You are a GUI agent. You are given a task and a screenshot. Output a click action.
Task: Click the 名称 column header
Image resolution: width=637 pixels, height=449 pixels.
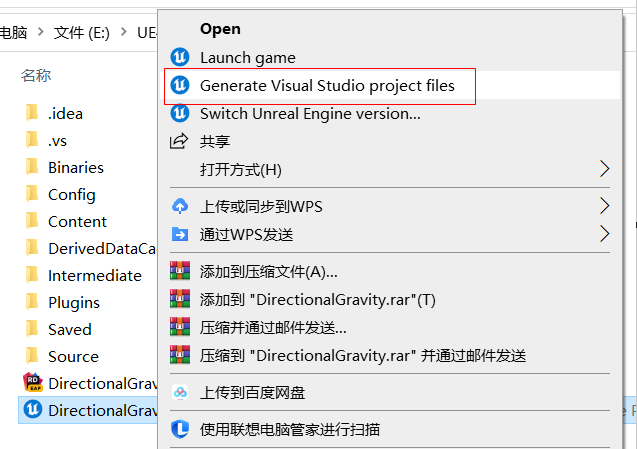pyautogui.click(x=36, y=75)
